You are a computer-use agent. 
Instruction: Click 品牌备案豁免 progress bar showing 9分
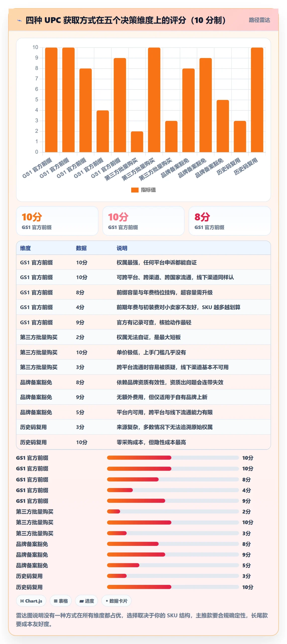(173, 554)
